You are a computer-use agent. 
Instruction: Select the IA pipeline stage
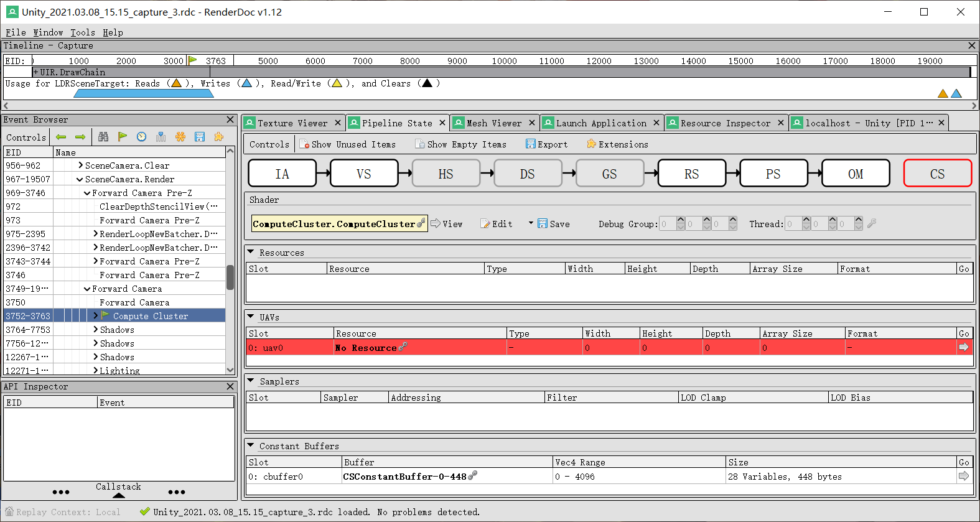(282, 174)
